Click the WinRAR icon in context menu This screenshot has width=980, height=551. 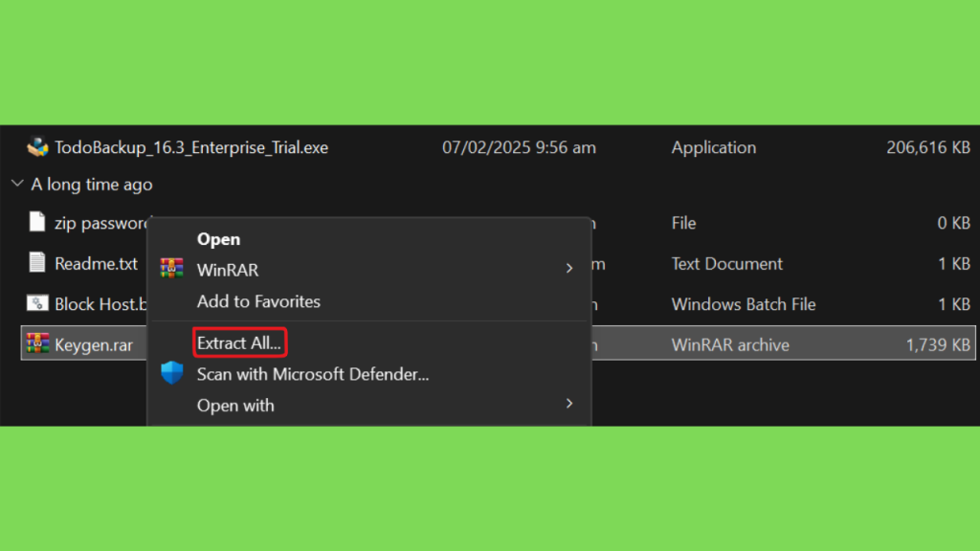171,268
